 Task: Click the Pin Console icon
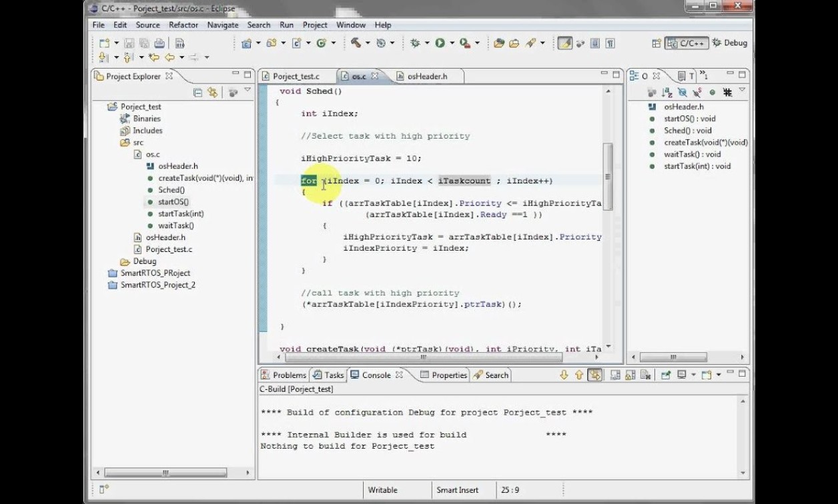(x=666, y=375)
